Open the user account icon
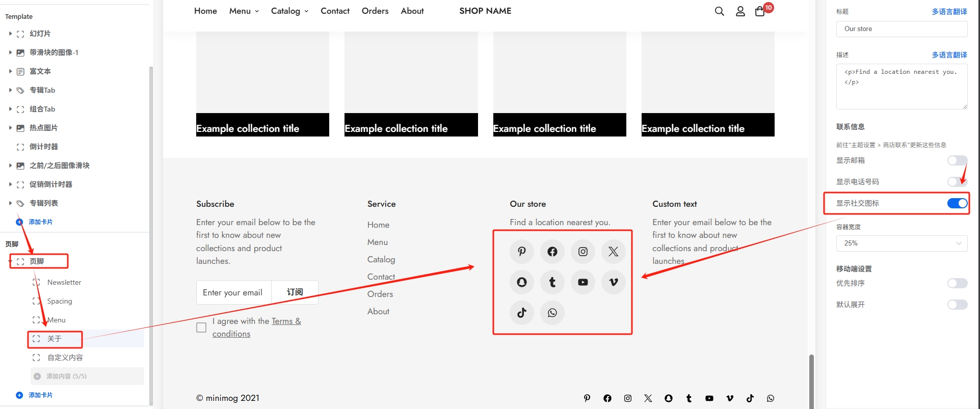The image size is (980, 409). point(740,11)
